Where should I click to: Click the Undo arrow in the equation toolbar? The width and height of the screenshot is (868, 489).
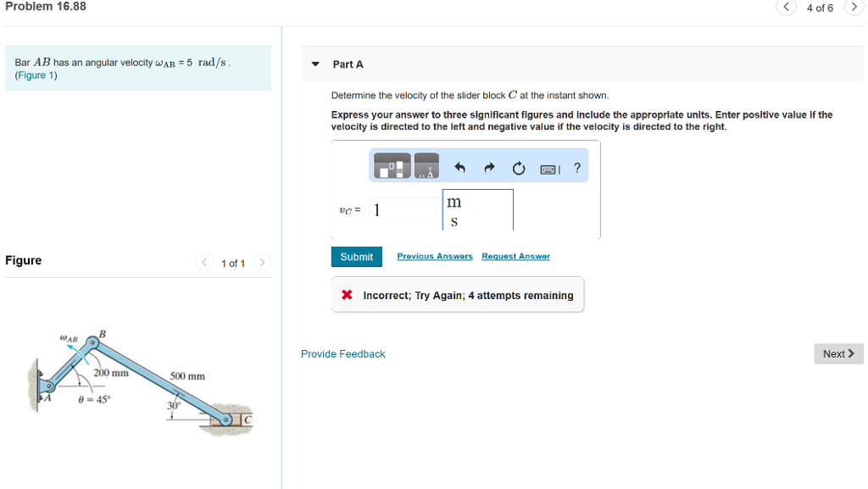tap(459, 166)
